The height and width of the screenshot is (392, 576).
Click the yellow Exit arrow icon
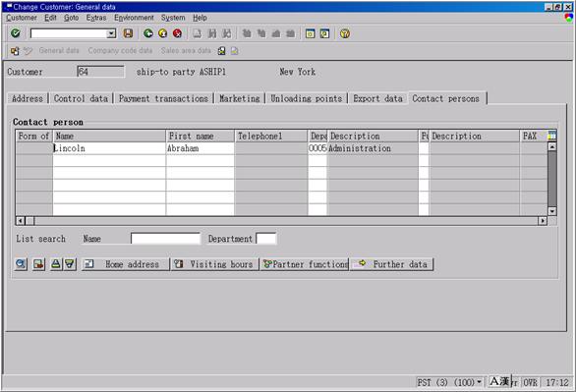pos(163,33)
